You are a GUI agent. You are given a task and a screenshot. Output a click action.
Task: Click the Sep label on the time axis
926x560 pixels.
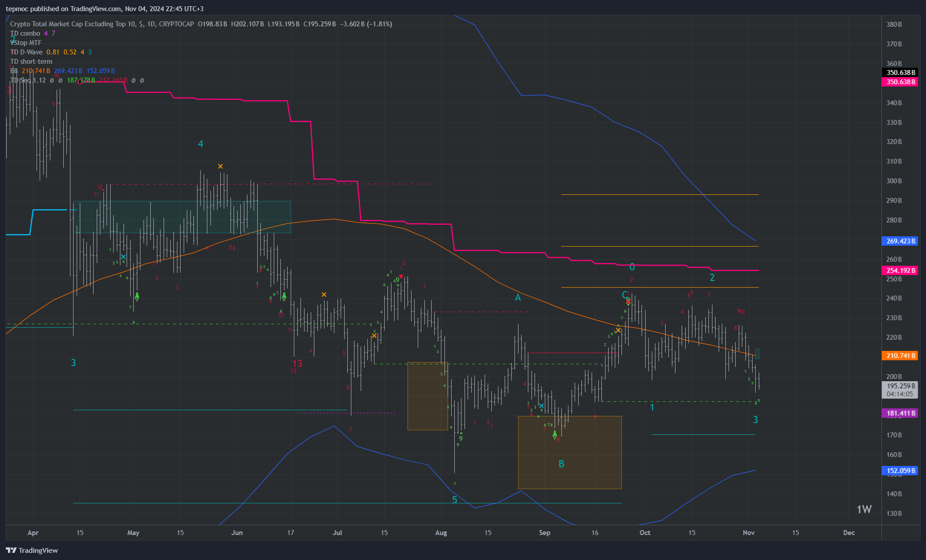[545, 533]
